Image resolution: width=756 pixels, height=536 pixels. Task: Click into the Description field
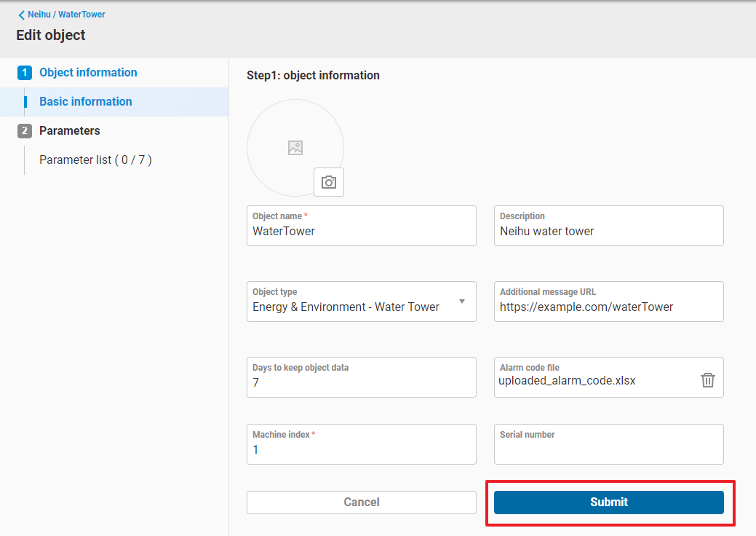click(x=608, y=231)
